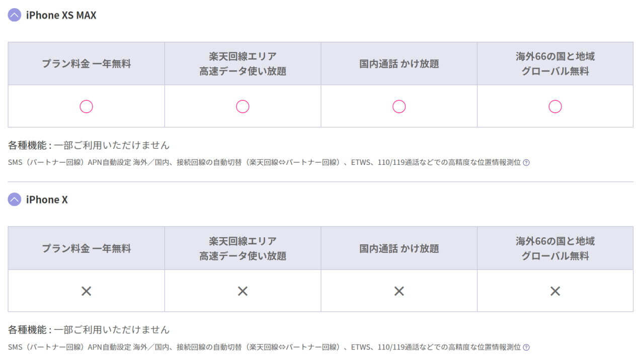Click X mark under グローバル無料 for iPhone X
The image size is (644, 362).
pyautogui.click(x=555, y=291)
